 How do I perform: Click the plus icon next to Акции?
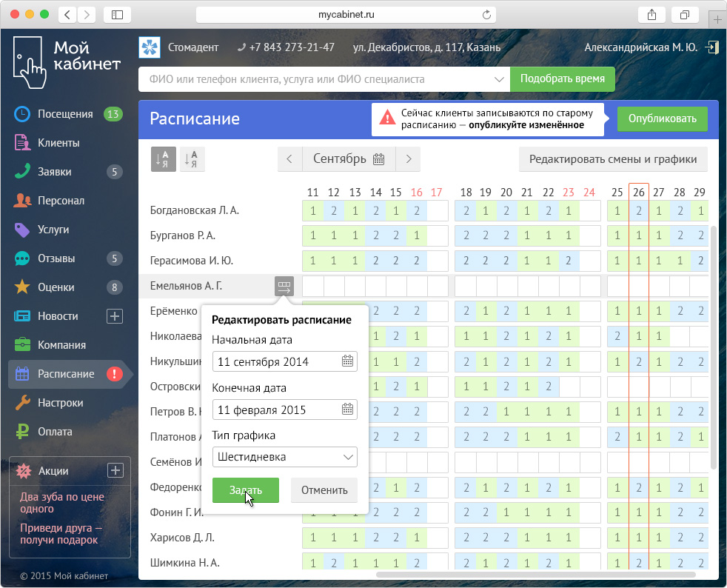[115, 471]
